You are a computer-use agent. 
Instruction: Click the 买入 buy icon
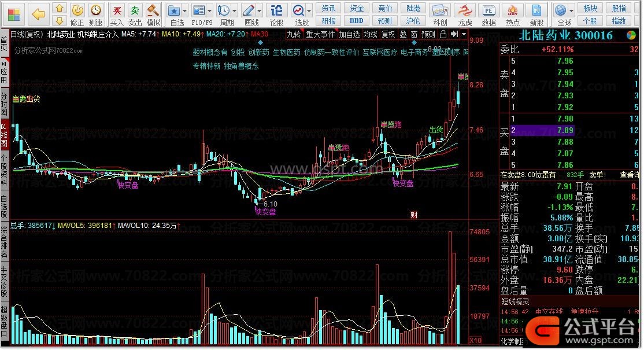point(117,10)
